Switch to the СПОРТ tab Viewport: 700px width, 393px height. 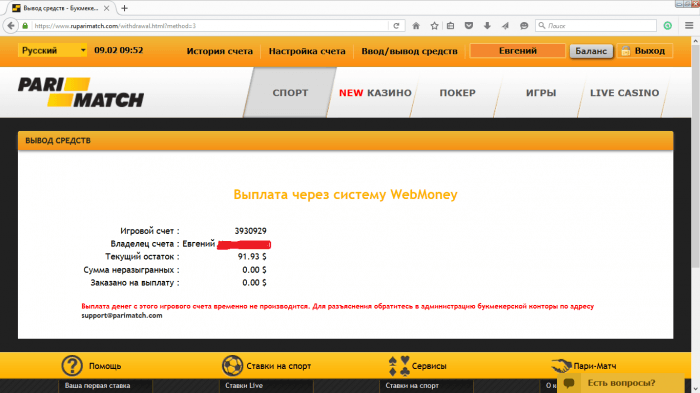290,92
